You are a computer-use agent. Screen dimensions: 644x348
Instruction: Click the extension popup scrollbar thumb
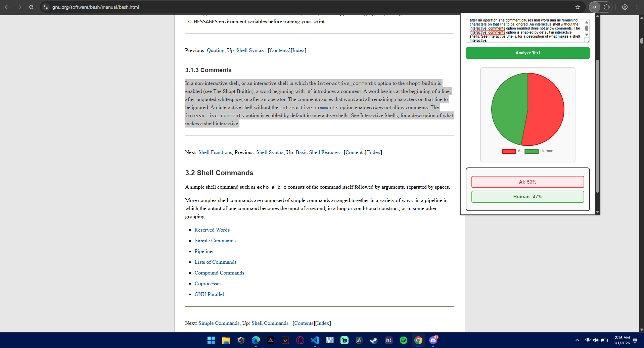[x=597, y=126]
